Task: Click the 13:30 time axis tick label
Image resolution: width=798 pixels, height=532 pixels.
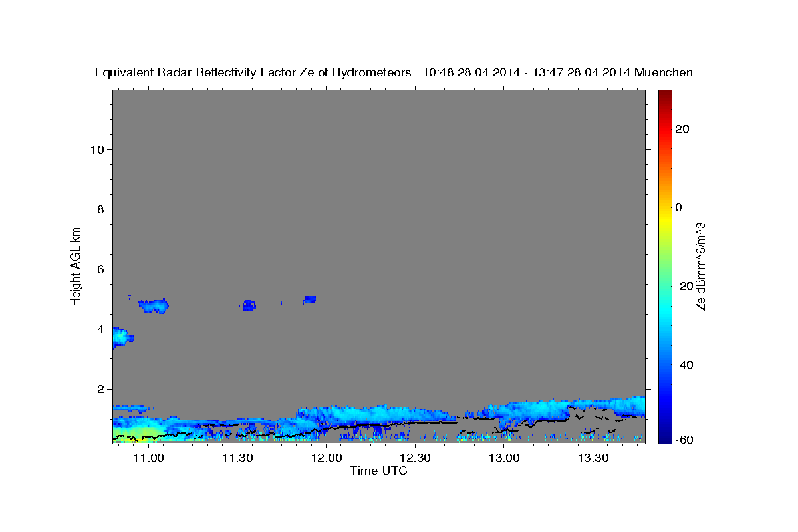Action: point(594,458)
